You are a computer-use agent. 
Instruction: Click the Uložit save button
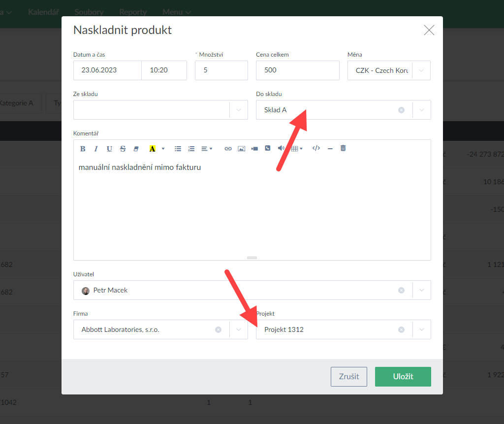point(403,377)
